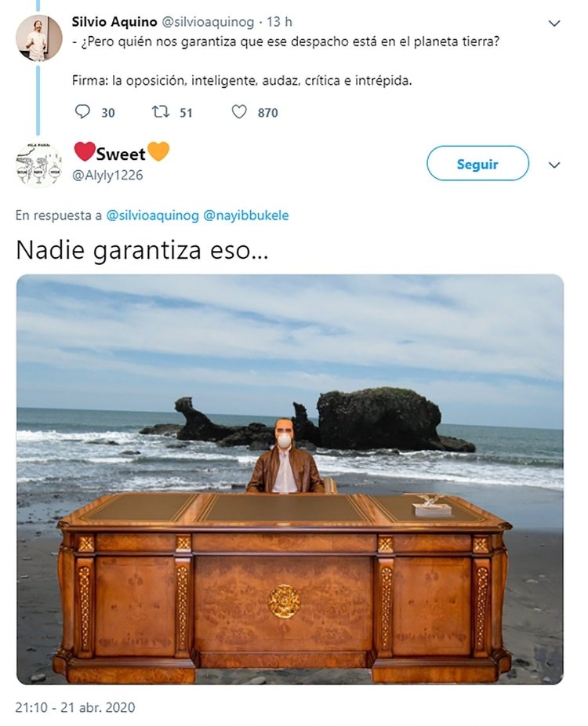
Task: Follow the account with the Seguir button
Action: pos(477,163)
